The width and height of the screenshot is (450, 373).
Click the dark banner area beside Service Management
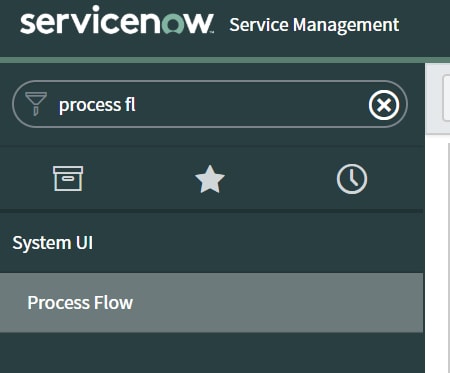coord(425,27)
